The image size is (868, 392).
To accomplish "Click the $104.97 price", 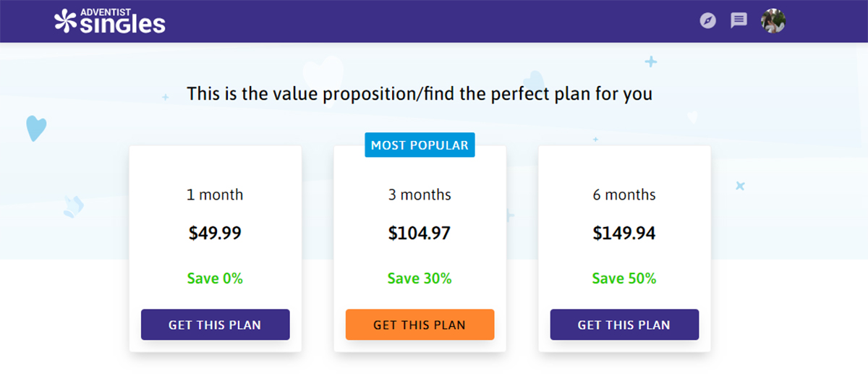I will coord(420,233).
